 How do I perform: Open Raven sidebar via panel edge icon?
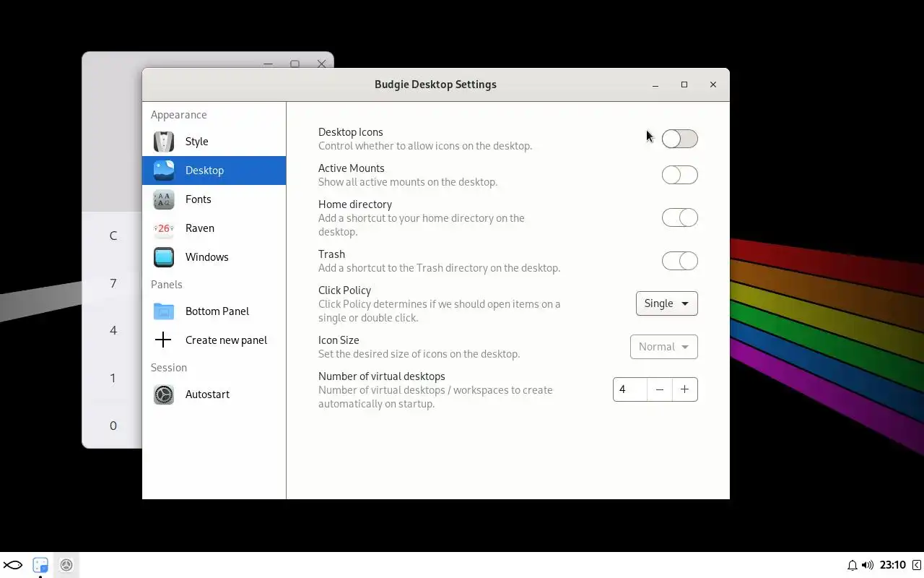(917, 565)
